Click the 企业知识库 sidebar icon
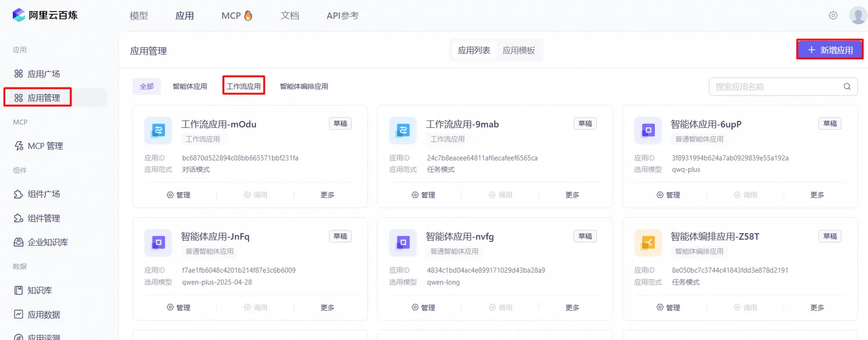Viewport: 868px width, 340px height. (19, 242)
